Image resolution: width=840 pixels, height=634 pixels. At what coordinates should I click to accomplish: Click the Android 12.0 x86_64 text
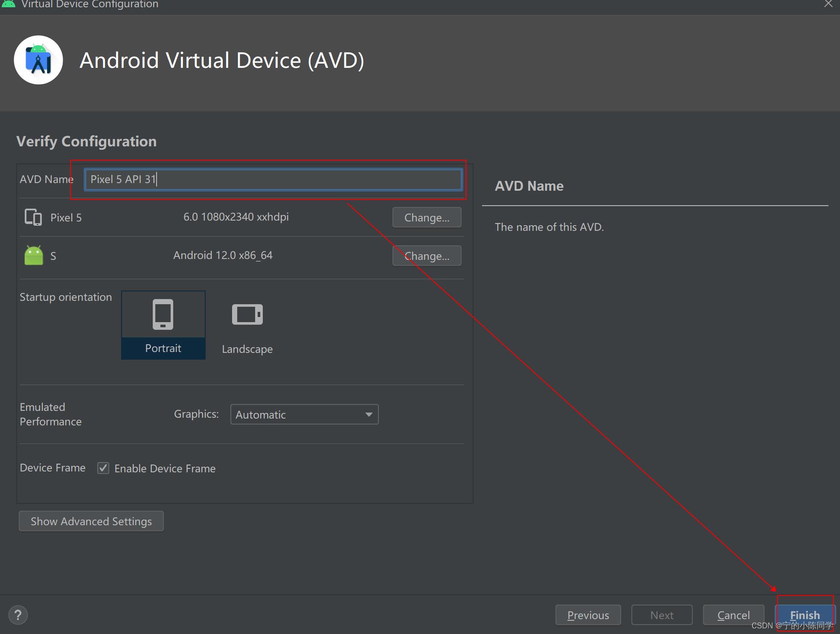(223, 255)
